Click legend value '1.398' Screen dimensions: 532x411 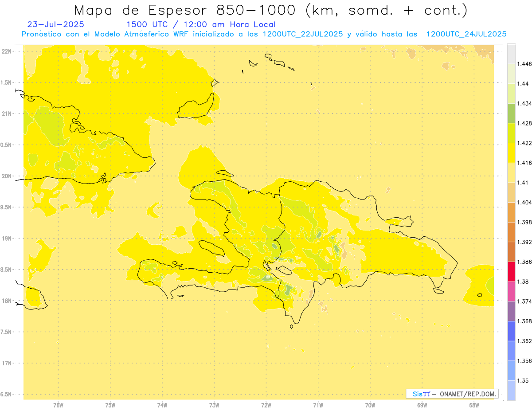coord(525,222)
